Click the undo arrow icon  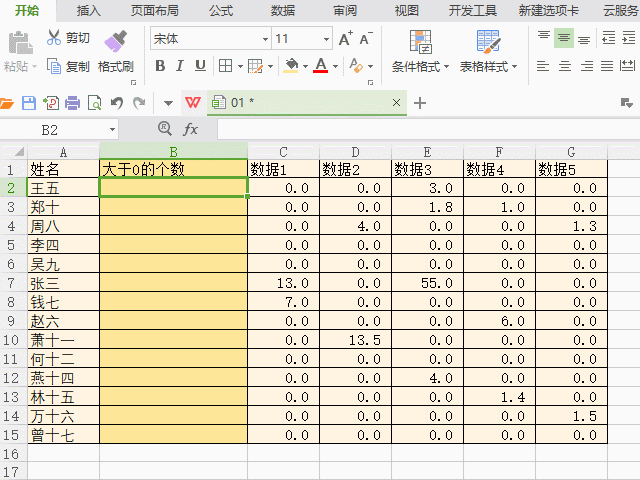[117, 103]
